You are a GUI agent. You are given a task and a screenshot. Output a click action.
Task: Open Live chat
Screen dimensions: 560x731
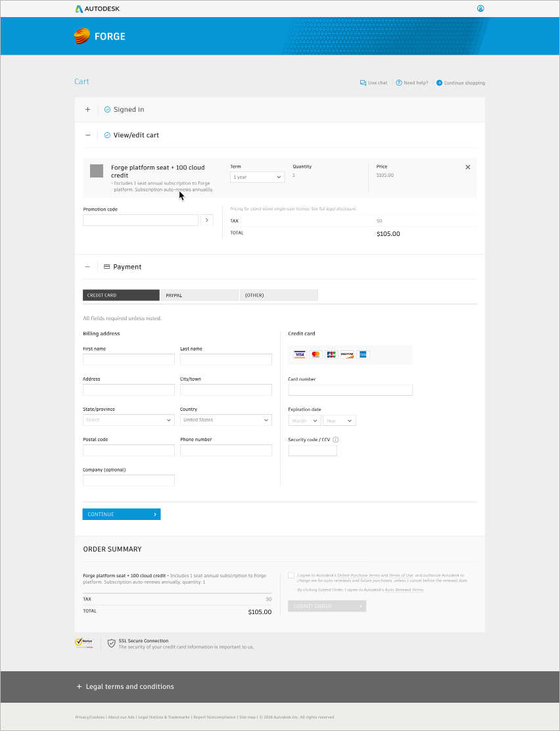click(x=373, y=83)
